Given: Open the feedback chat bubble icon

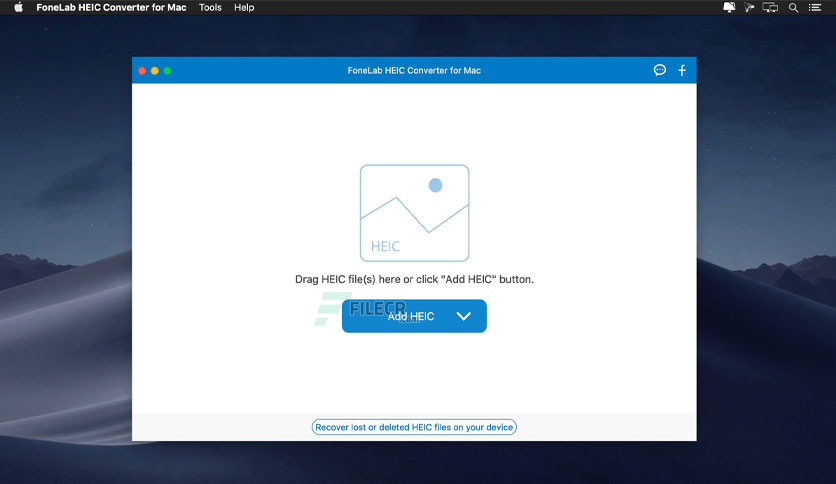Looking at the screenshot, I should [660, 70].
